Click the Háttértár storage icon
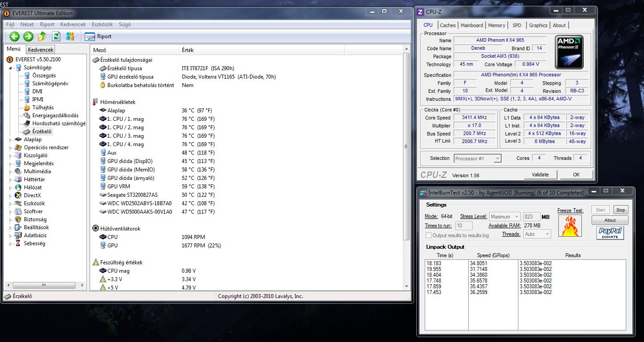644x342 pixels. pos(18,179)
